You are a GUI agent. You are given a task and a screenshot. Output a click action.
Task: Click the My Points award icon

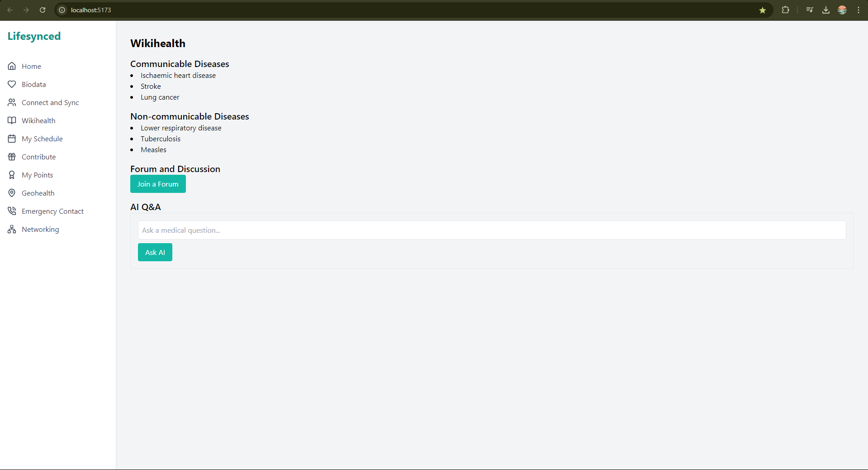coord(12,175)
